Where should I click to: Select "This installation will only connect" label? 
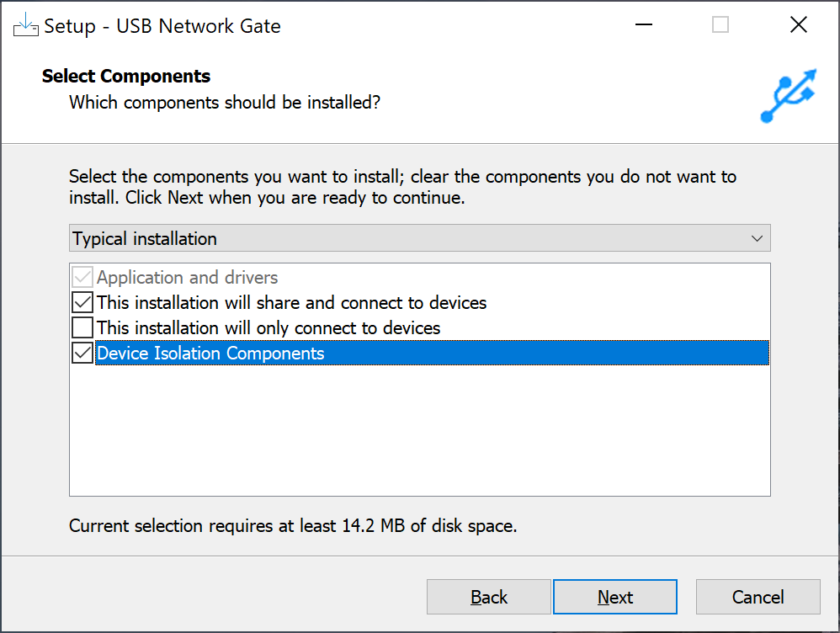[268, 328]
